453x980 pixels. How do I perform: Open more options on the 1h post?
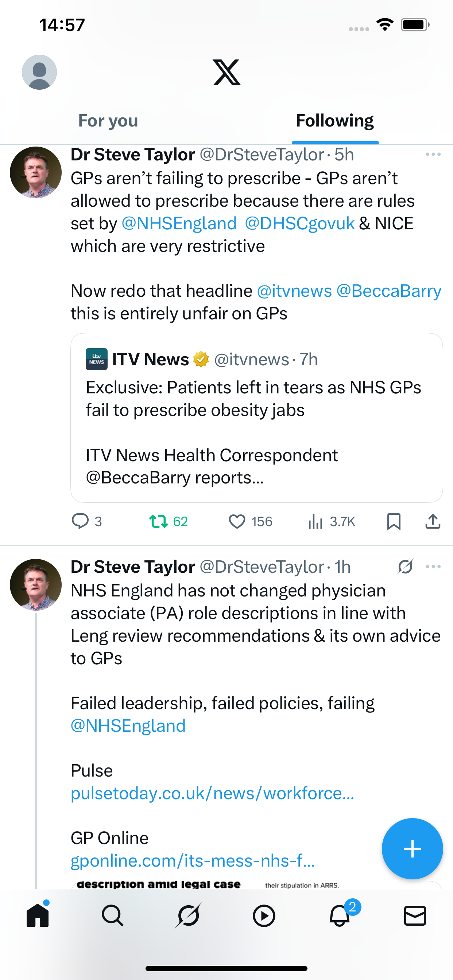433,567
